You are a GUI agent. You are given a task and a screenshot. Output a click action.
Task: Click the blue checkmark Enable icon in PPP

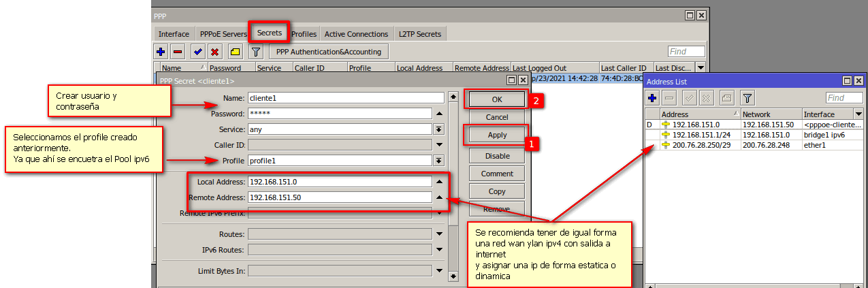point(197,52)
